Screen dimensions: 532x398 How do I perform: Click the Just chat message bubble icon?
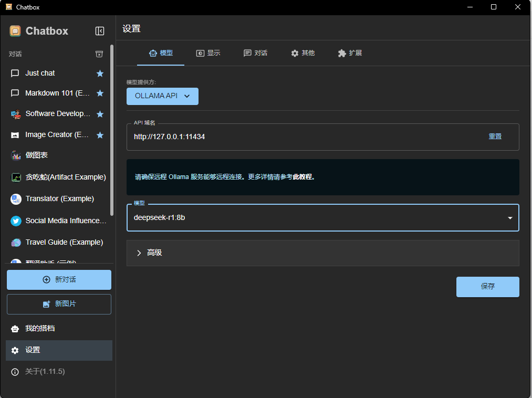click(x=15, y=74)
